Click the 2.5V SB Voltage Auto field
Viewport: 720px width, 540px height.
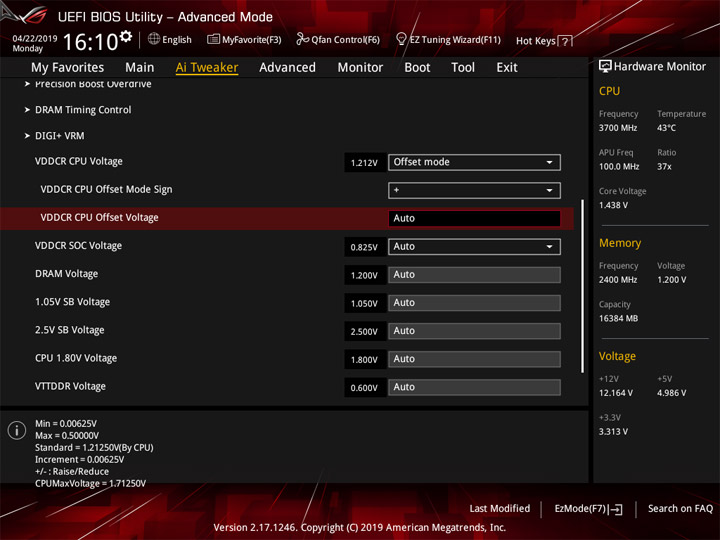tap(474, 331)
